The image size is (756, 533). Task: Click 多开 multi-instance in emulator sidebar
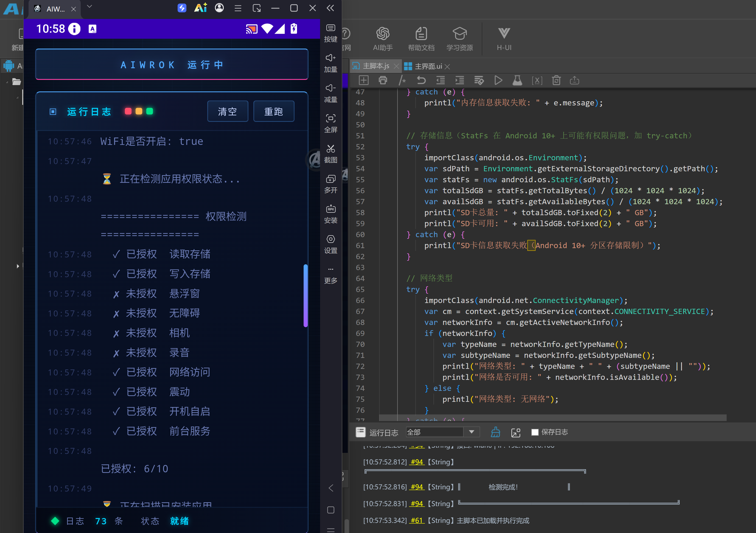pos(331,184)
